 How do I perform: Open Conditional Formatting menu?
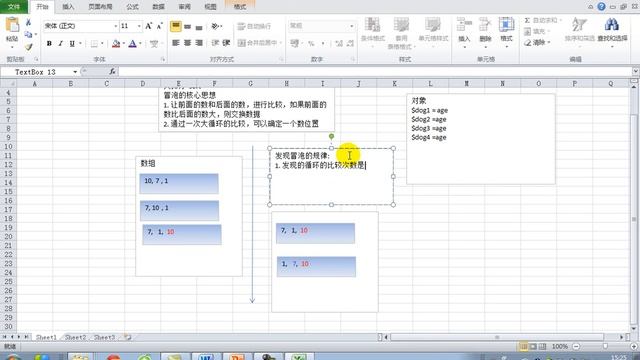point(373,31)
